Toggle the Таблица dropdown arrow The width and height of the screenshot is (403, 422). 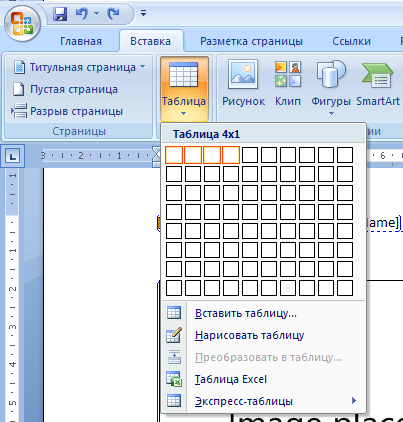[x=183, y=114]
